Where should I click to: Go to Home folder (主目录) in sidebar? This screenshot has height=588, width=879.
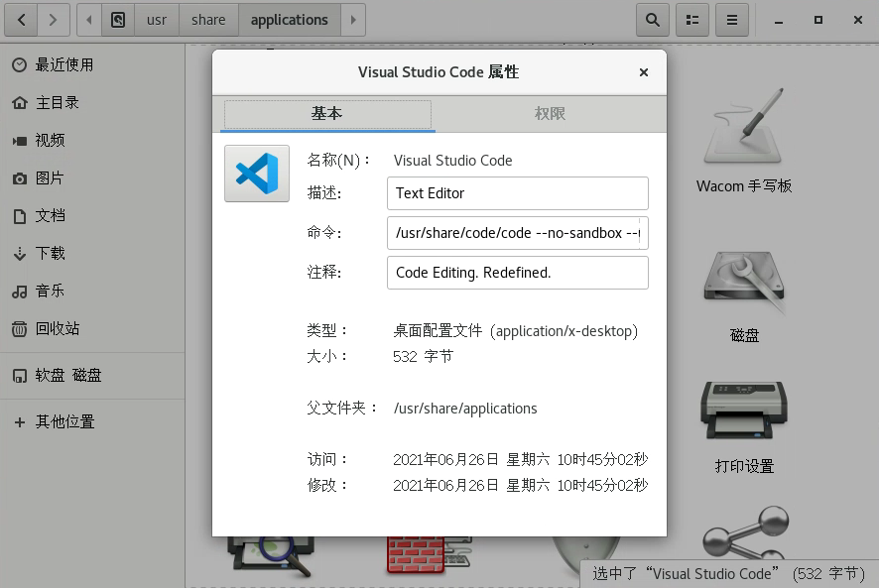click(92, 102)
